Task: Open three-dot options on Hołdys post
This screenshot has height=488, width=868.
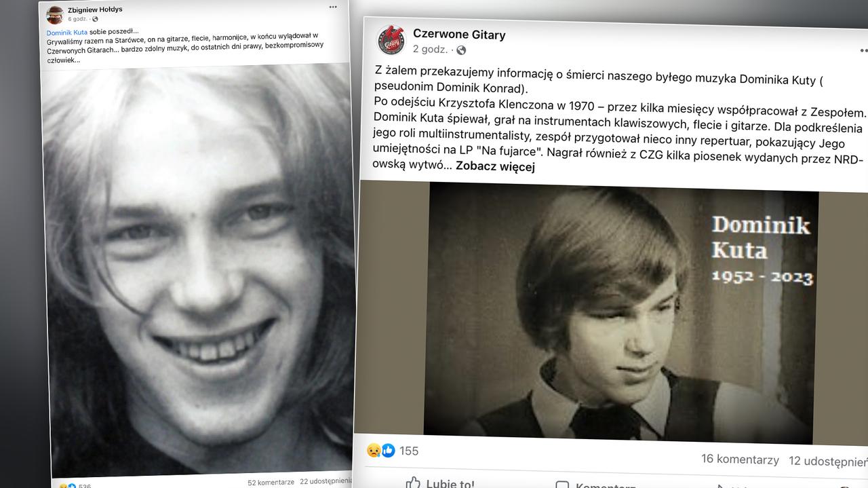Action: [x=333, y=7]
